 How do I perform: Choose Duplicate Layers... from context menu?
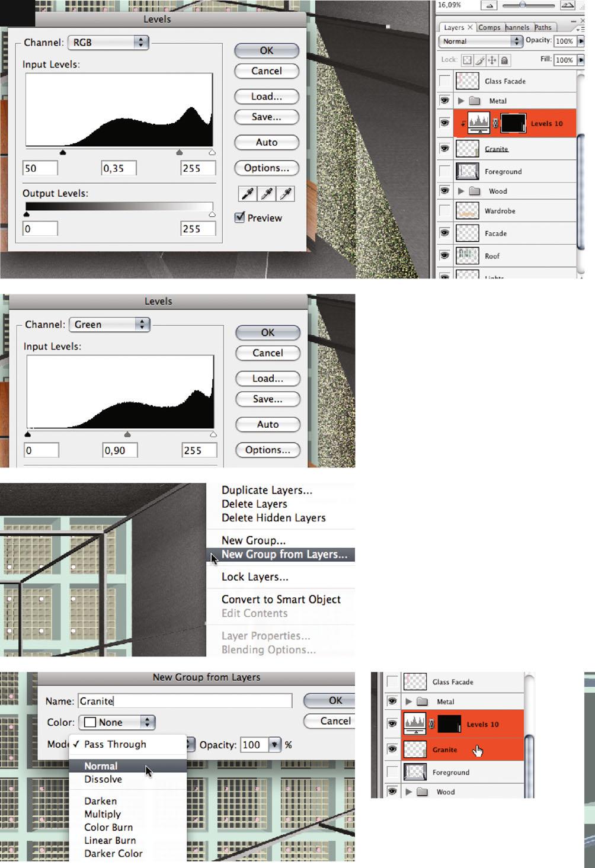tap(267, 490)
